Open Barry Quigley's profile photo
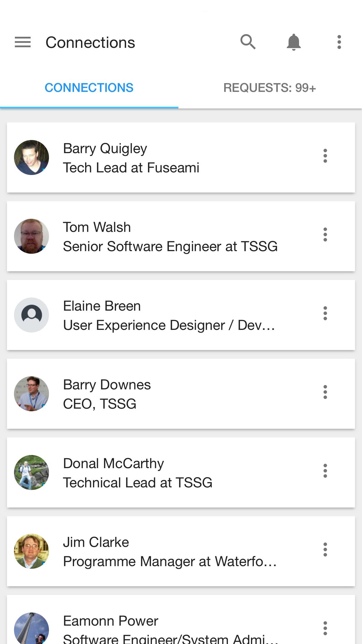The height and width of the screenshot is (644, 362). coord(31,157)
